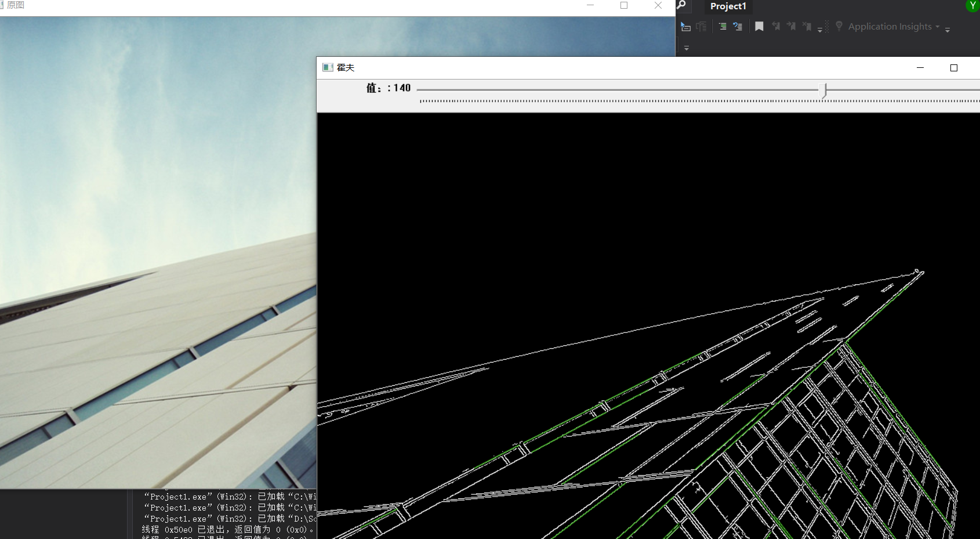
Task: Click the trackbar slider thumb at value 140
Action: coord(823,90)
